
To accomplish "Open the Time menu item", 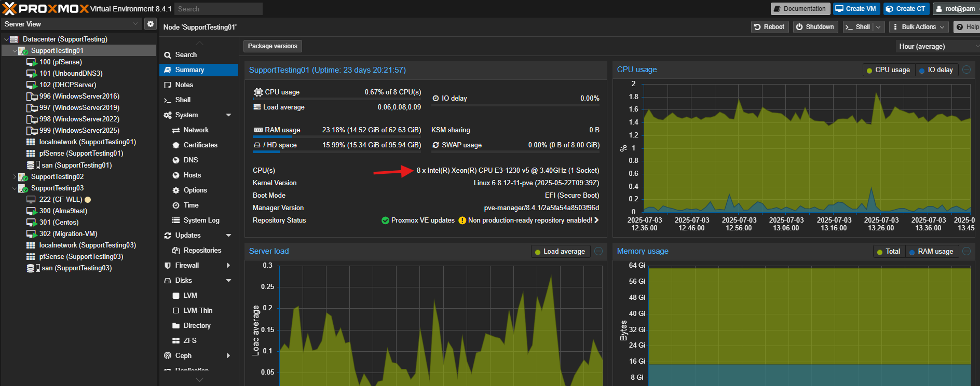I will pyautogui.click(x=199, y=205).
